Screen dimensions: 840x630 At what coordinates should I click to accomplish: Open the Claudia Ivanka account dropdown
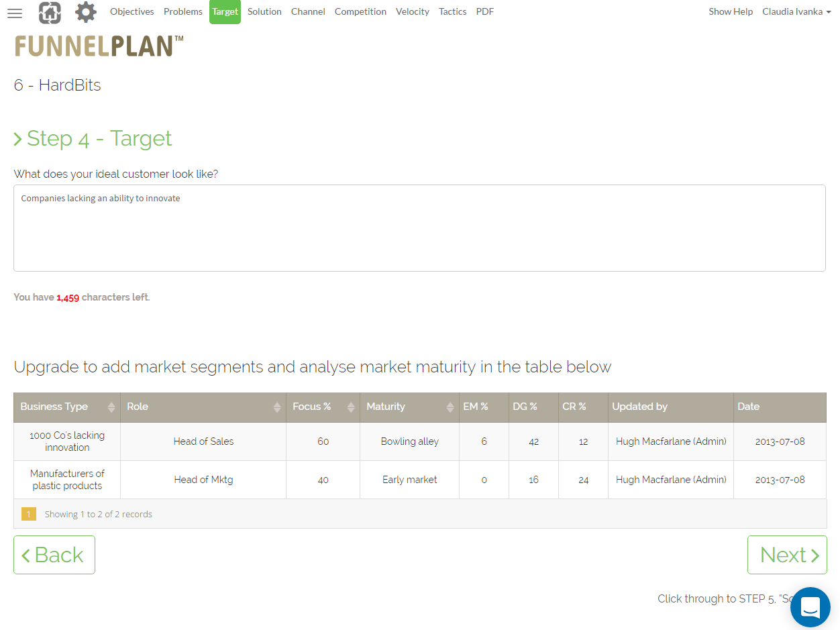click(796, 11)
